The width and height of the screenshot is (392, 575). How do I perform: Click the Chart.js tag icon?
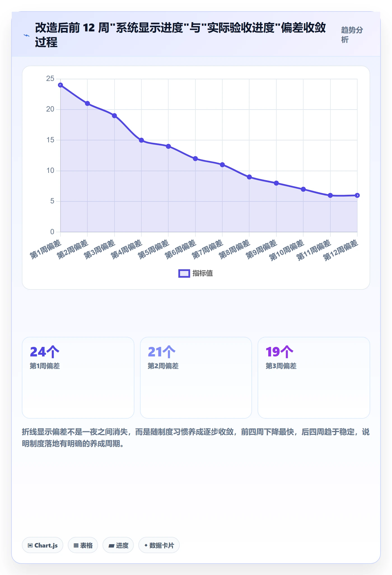point(30,545)
